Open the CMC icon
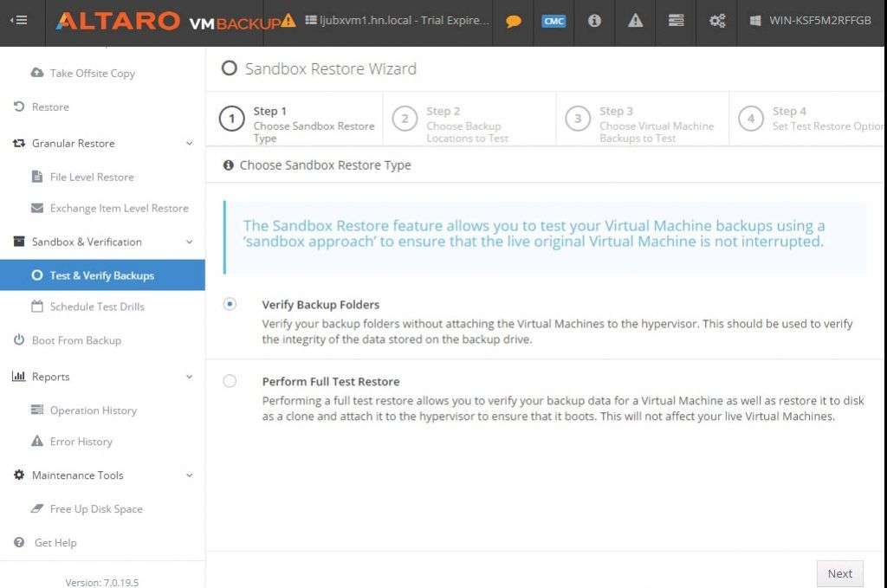 click(x=554, y=21)
